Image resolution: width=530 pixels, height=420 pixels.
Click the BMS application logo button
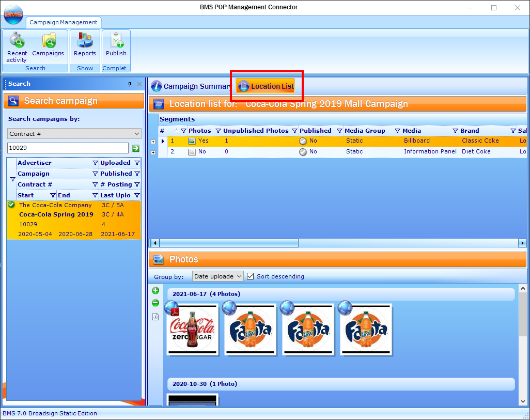click(13, 14)
